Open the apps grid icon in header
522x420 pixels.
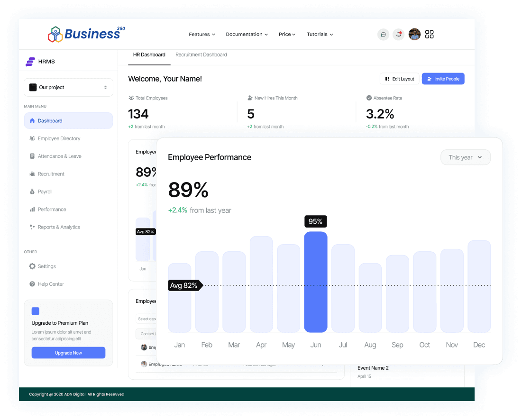click(x=430, y=34)
